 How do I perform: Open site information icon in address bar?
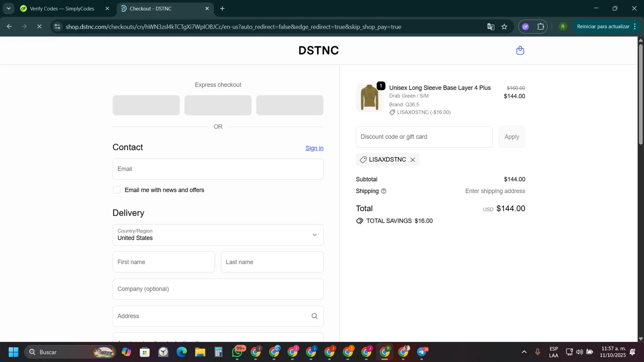coord(57,27)
